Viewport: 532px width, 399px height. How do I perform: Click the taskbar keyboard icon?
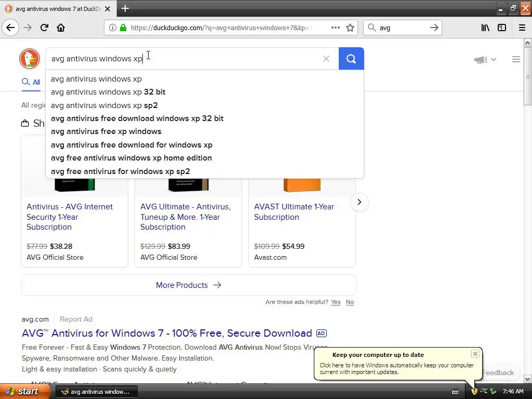(x=455, y=392)
